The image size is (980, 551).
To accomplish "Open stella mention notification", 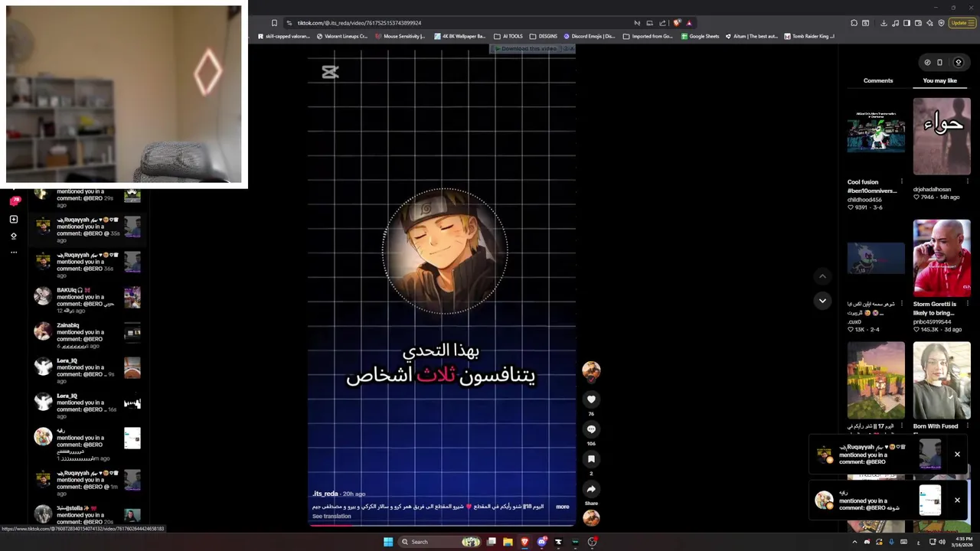I will [x=88, y=514].
